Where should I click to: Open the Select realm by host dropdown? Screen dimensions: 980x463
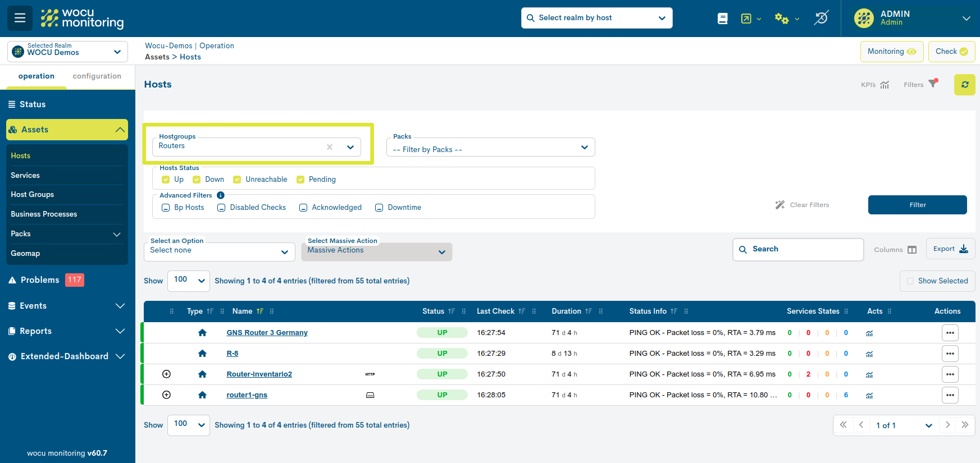pos(596,18)
